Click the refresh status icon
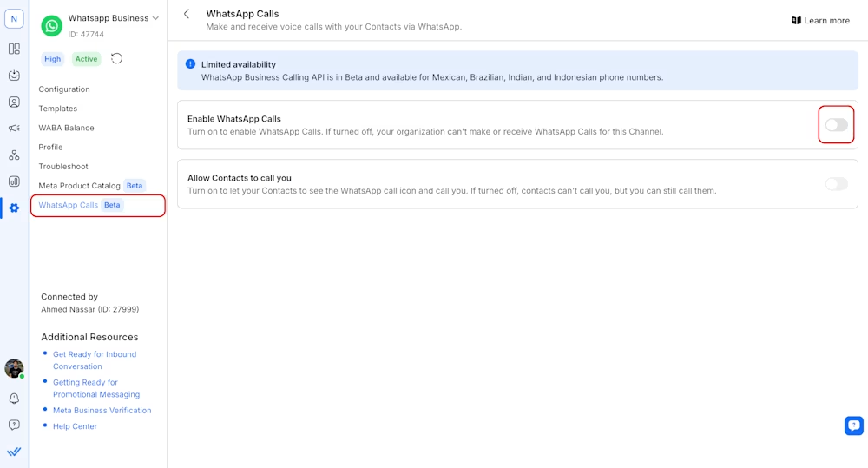Viewport: 868px width, 468px height. 116,58
